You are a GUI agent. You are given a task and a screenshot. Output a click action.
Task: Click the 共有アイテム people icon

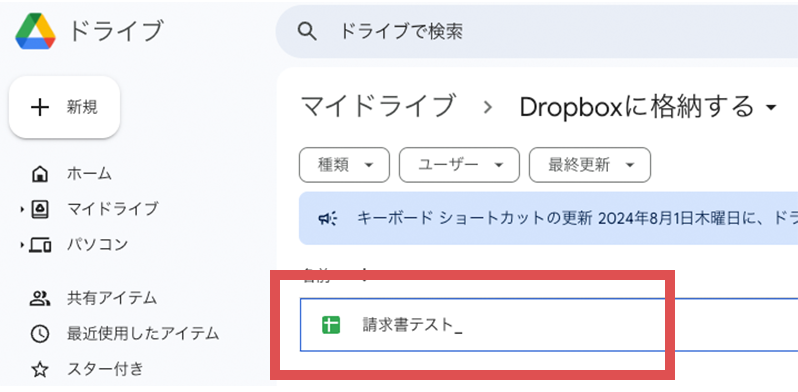(39, 298)
